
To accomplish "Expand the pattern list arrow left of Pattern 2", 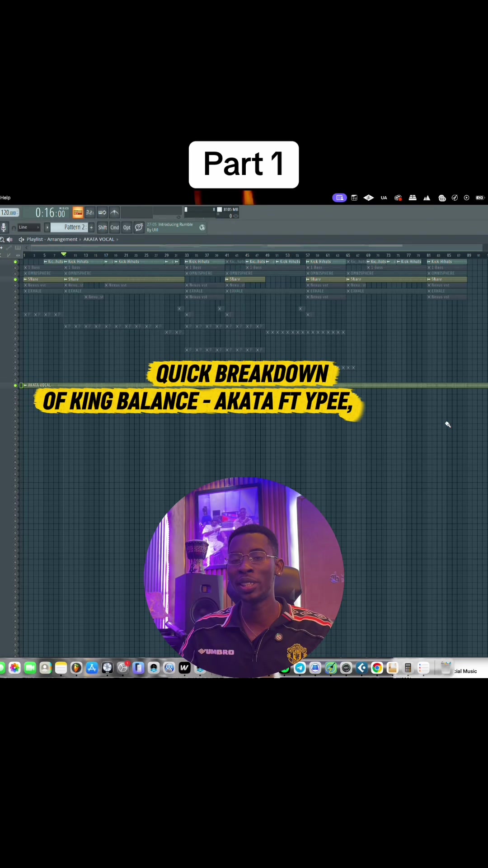I will click(x=47, y=227).
